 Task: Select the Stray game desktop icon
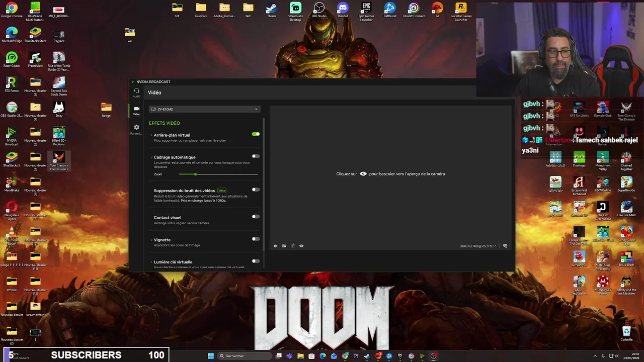pyautogui.click(x=59, y=110)
